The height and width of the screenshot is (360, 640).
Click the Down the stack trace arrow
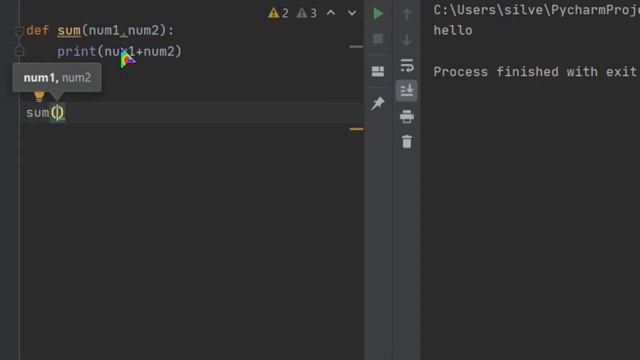407,40
